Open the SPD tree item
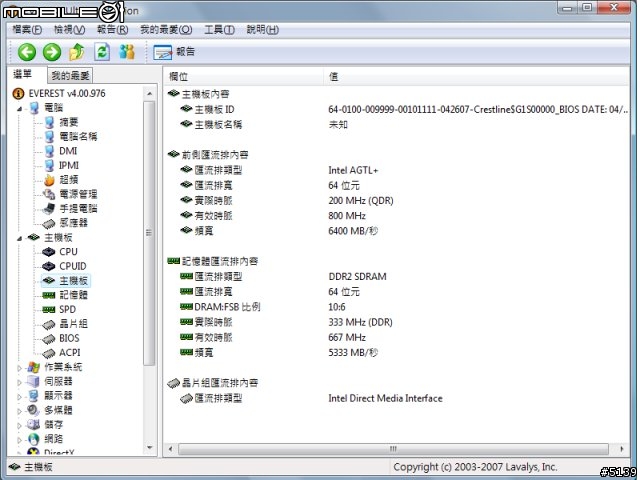The height and width of the screenshot is (480, 640). coord(60,309)
